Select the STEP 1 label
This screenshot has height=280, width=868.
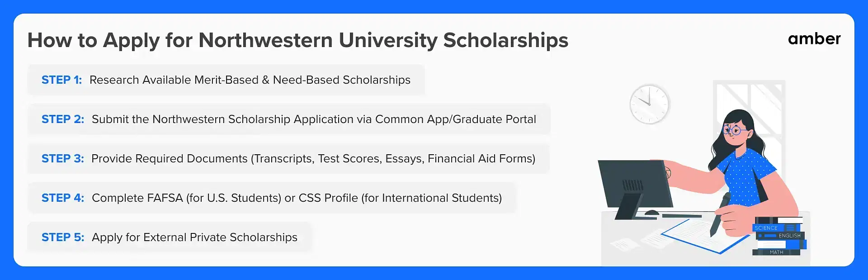click(61, 80)
